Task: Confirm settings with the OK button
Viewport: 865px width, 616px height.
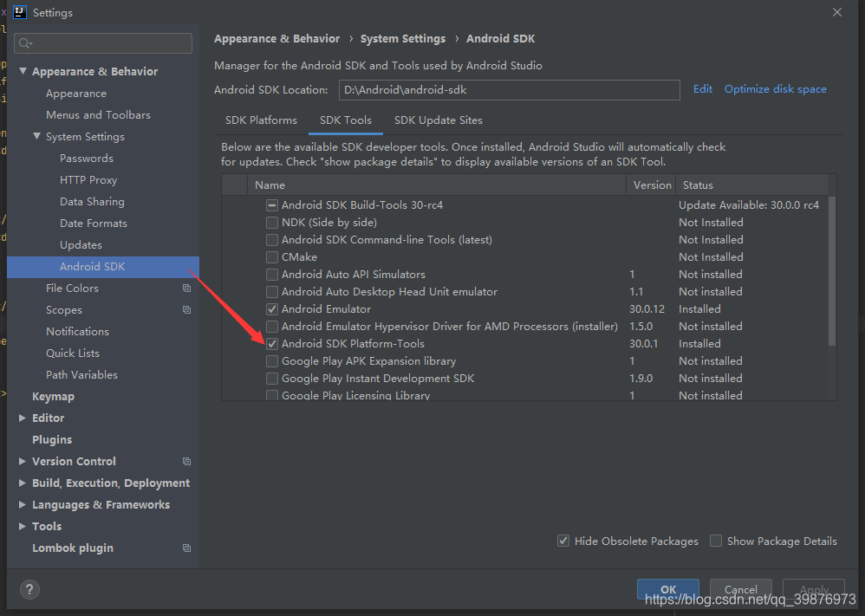Action: point(668,589)
